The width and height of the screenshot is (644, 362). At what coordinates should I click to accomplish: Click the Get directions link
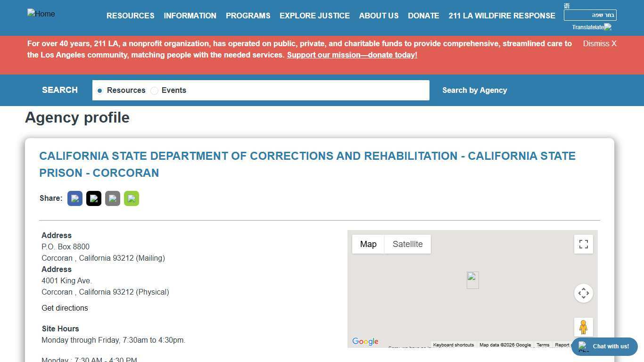65,308
